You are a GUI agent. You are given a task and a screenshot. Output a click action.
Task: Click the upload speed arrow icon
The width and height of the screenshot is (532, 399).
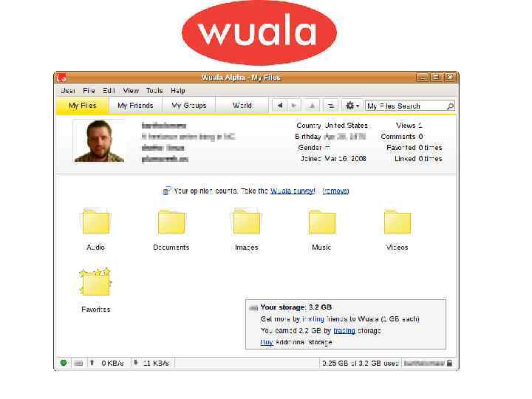pos(92,363)
